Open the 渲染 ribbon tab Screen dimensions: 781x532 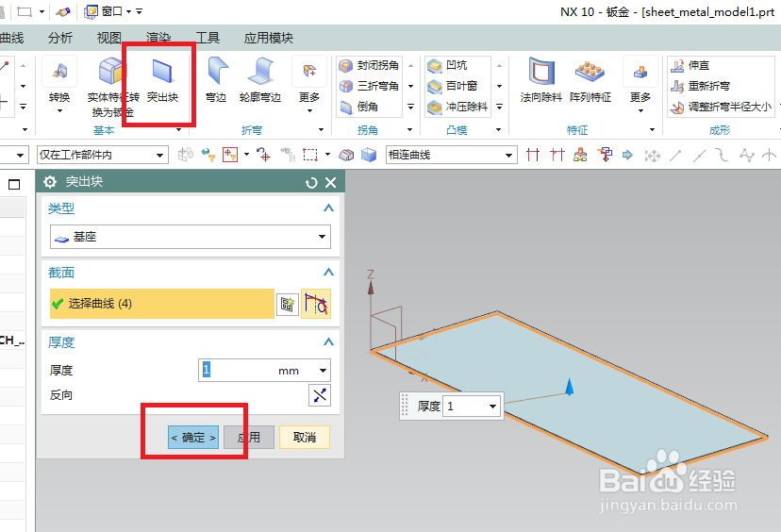tap(158, 38)
